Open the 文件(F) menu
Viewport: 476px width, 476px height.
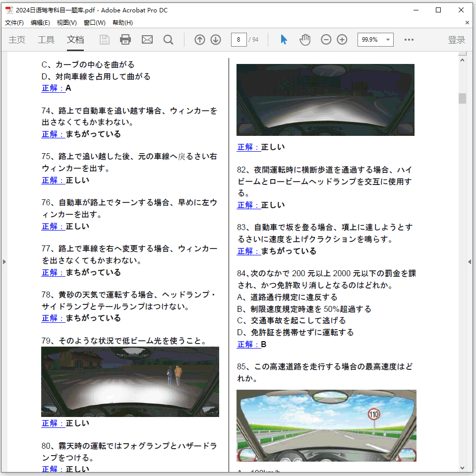[x=14, y=23]
